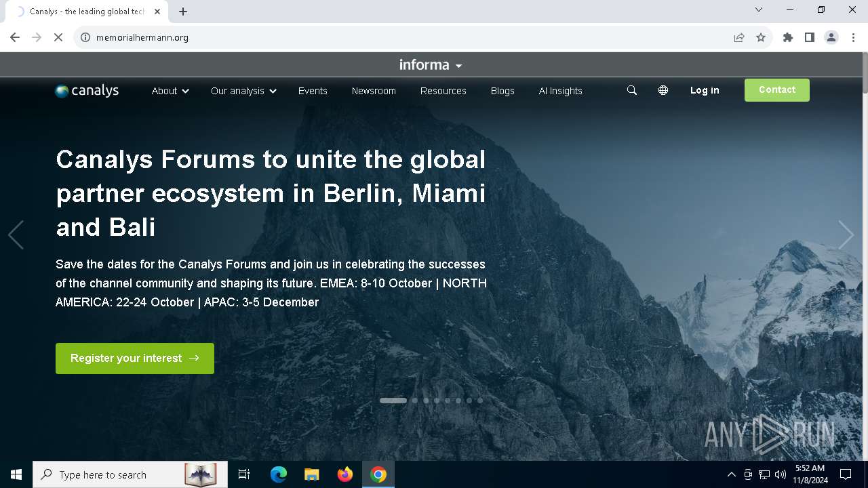Expand the Informa dropdown banner
Viewport: 868px width, 488px height.
coord(431,65)
